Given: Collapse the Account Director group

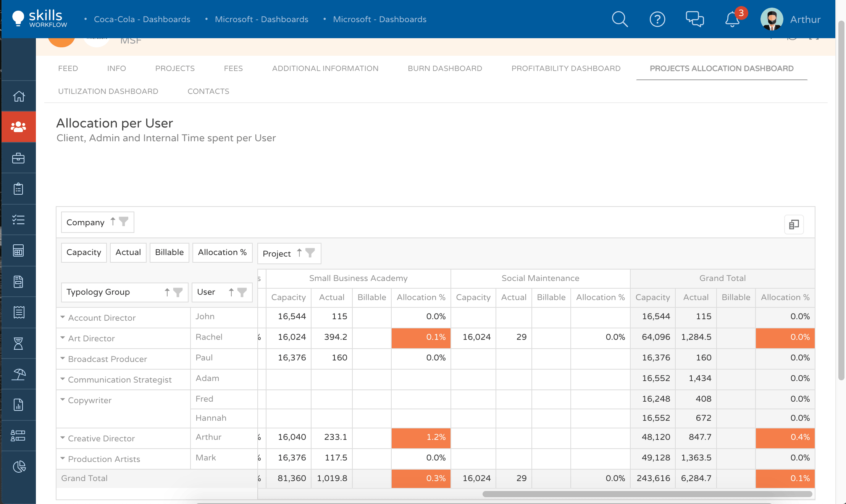Looking at the screenshot, I should coord(63,317).
